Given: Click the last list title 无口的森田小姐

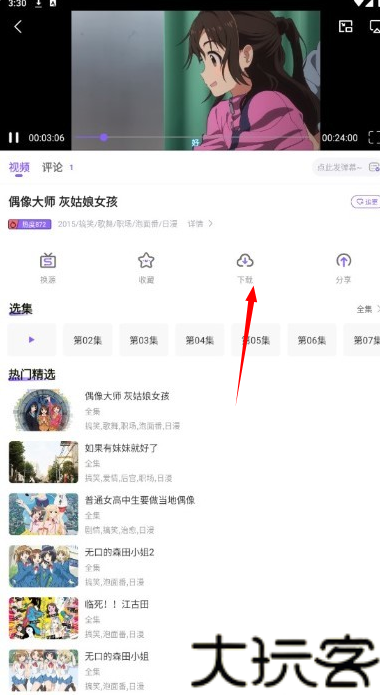Looking at the screenshot, I should pyautogui.click(x=117, y=656).
